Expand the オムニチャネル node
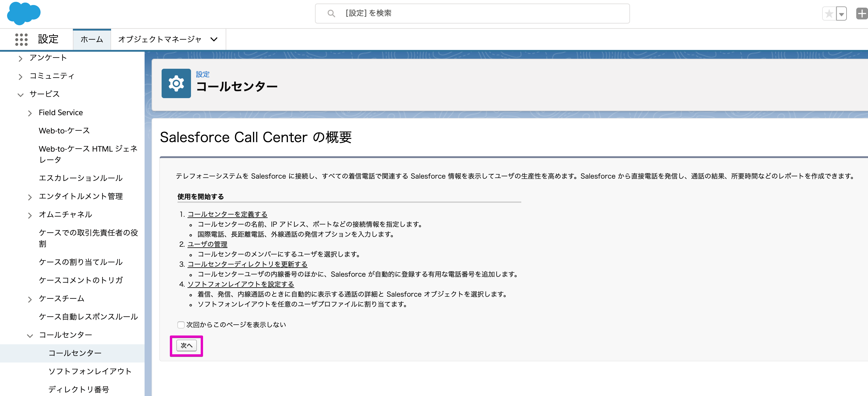 tap(30, 215)
